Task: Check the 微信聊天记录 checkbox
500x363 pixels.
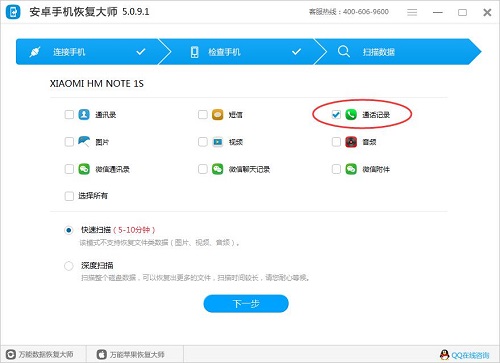Action: (203, 169)
